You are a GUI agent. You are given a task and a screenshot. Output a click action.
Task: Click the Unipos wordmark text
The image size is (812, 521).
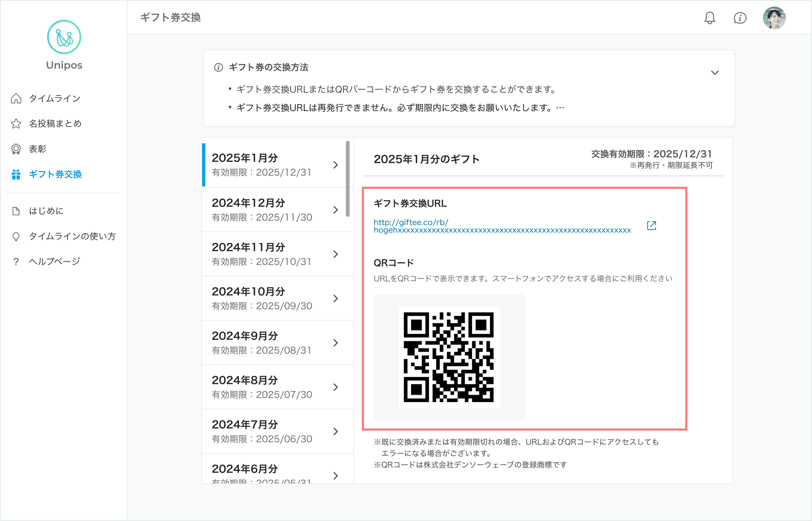pos(64,65)
